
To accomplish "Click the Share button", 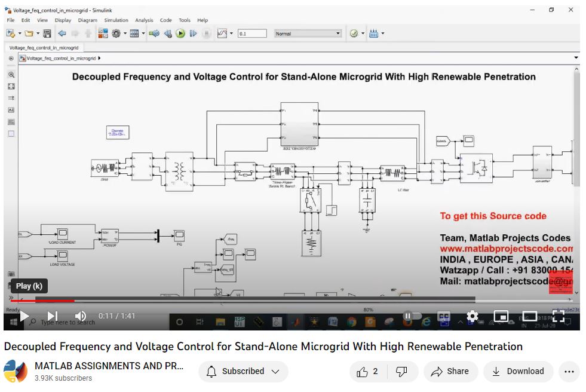I will 451,372.
